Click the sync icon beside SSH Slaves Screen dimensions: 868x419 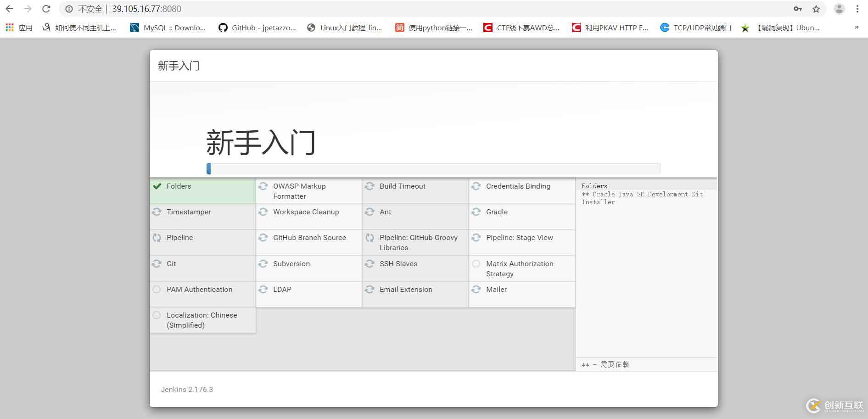click(370, 263)
